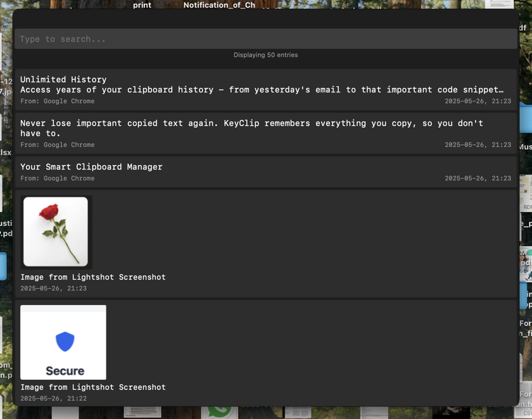532x419 pixels.
Task: Click the blue 'Secure' shield image thumbnail
Action: 63,342
